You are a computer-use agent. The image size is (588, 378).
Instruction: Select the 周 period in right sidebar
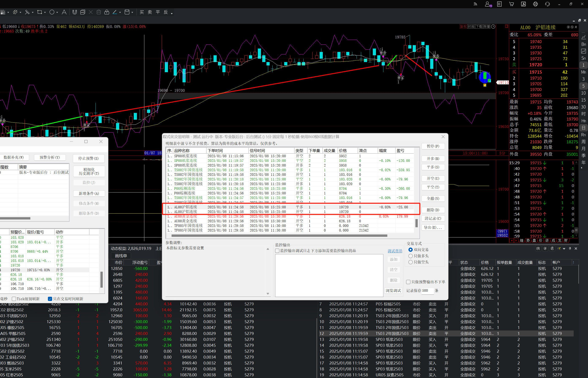coord(584,142)
